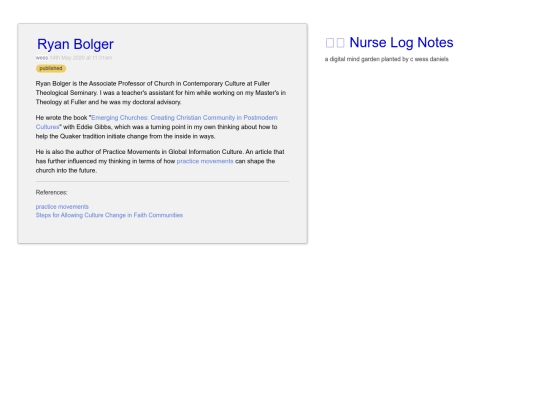Click the 14th May 2020 timestamp

pos(81,58)
